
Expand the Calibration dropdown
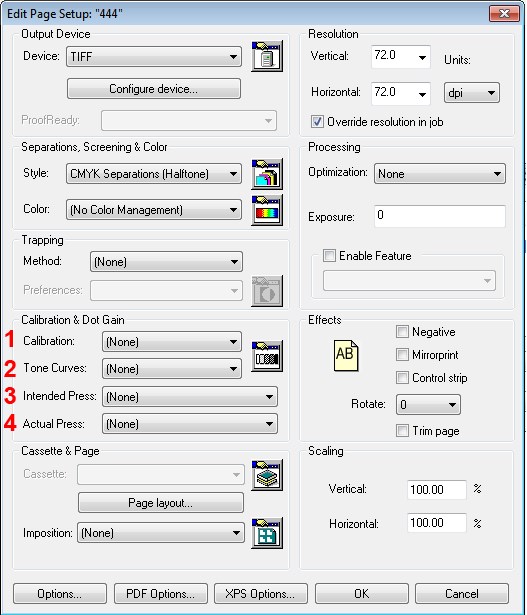click(x=172, y=342)
